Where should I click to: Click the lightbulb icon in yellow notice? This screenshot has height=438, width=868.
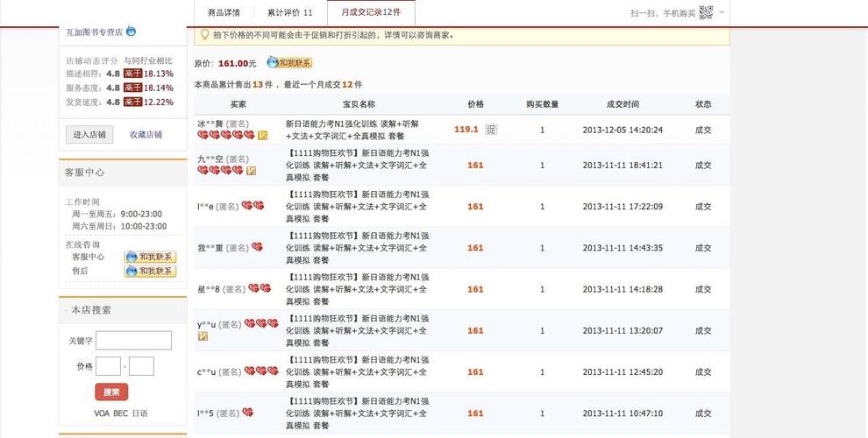(x=204, y=35)
